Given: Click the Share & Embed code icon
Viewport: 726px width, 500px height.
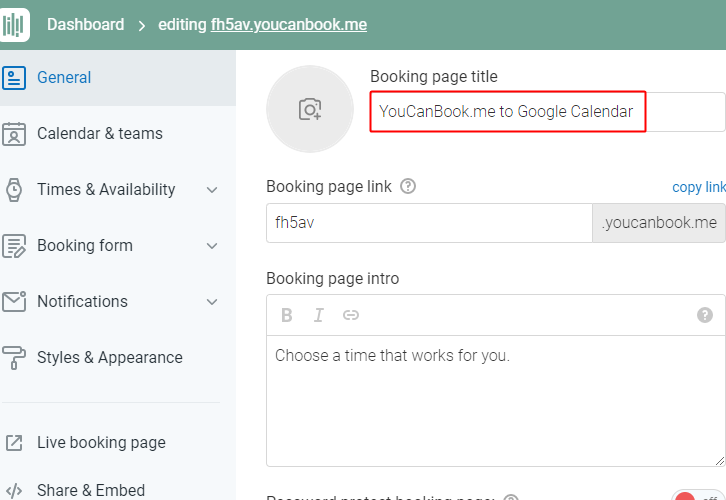Looking at the screenshot, I should coord(14,490).
